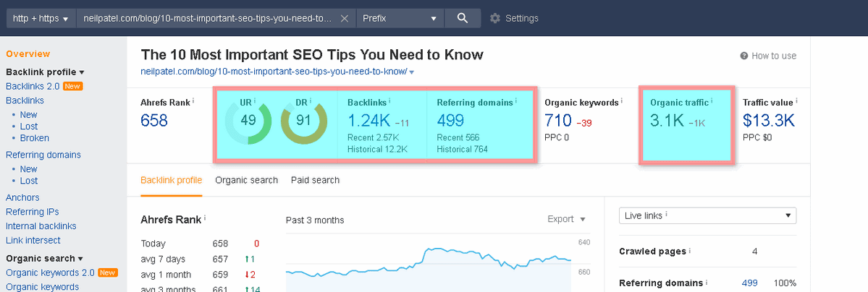Viewport: 868px width, 292px height.
Task: Click the Historical 12.2K backlinks text
Action: (378, 149)
